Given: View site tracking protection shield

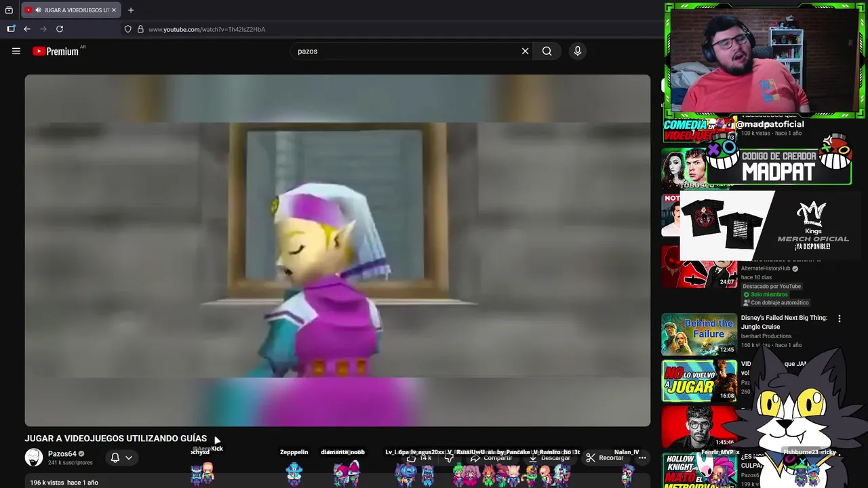Looking at the screenshot, I should click(127, 29).
